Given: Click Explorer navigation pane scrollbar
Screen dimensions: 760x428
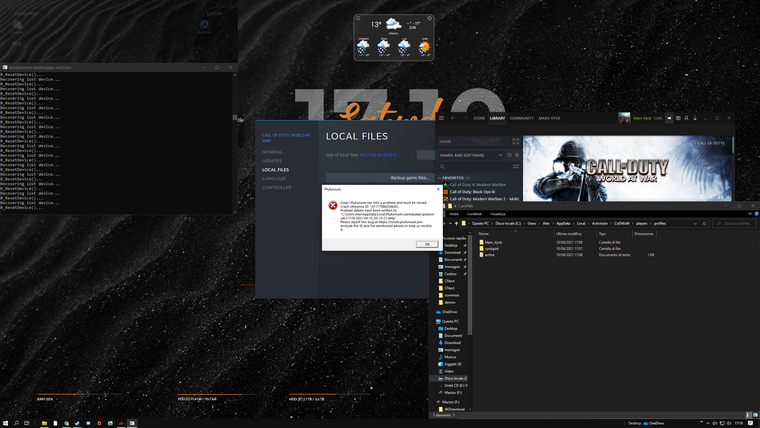Looking at the screenshot, I should 470,286.
